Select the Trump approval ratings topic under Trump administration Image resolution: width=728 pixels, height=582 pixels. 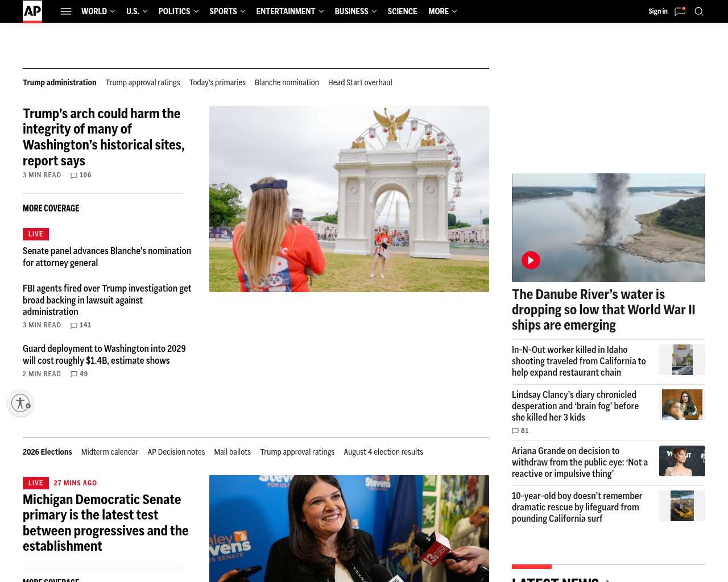[x=143, y=82]
